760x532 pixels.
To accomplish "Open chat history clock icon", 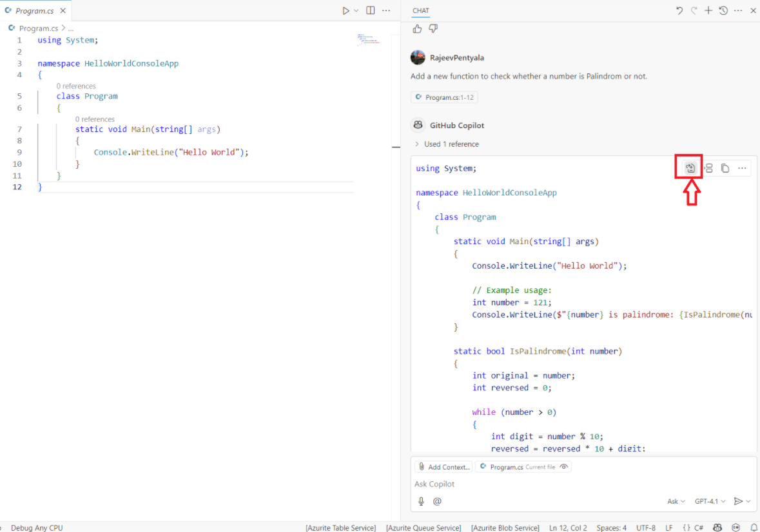I will tap(723, 10).
